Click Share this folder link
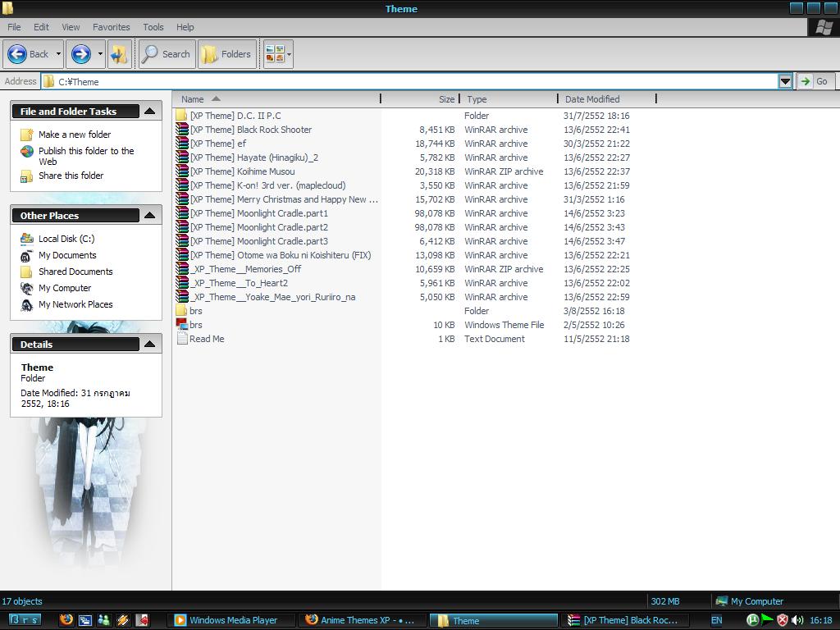The width and height of the screenshot is (840, 630). (71, 176)
